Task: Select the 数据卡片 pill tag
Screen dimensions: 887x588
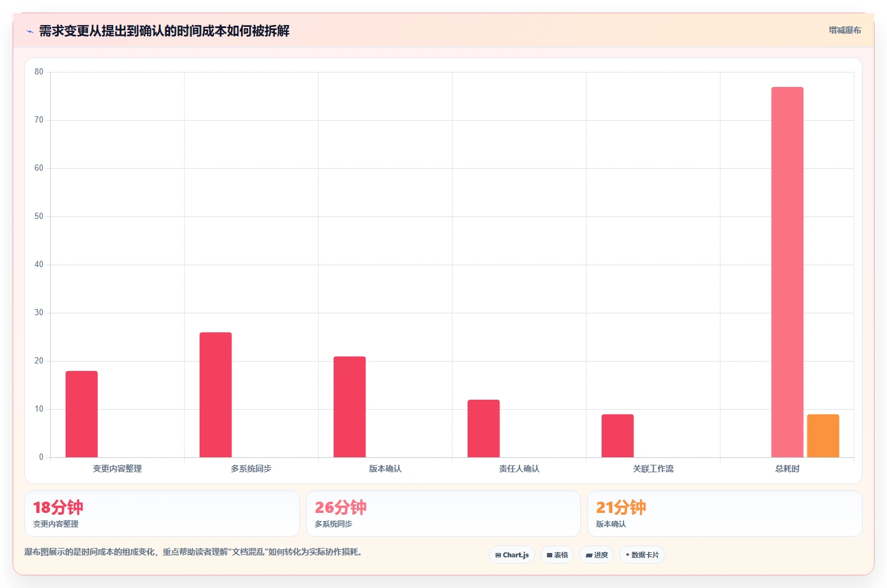Action: pos(642,555)
